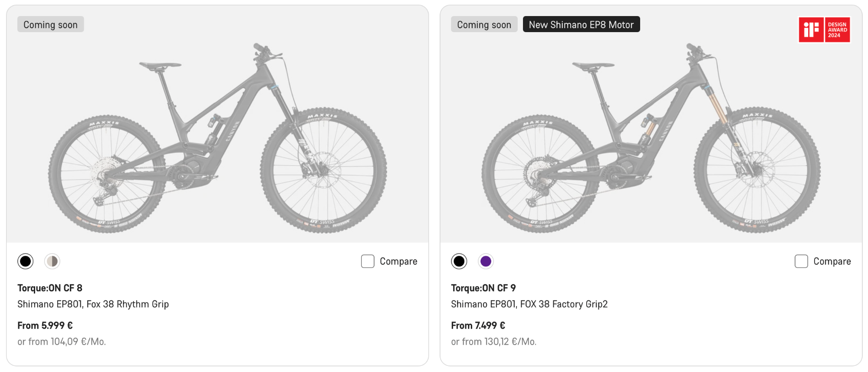Image resolution: width=868 pixels, height=372 pixels.
Task: Click the From 5.999 € price
Action: click(x=45, y=326)
